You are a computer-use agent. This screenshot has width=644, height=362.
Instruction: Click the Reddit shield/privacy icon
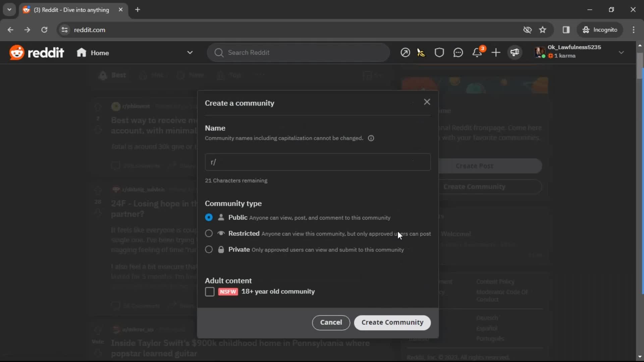click(440, 53)
